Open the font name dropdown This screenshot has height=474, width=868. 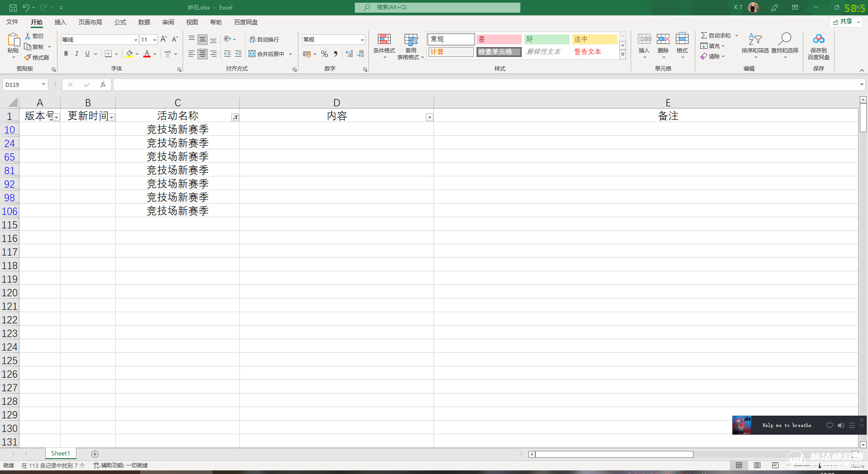coord(135,40)
